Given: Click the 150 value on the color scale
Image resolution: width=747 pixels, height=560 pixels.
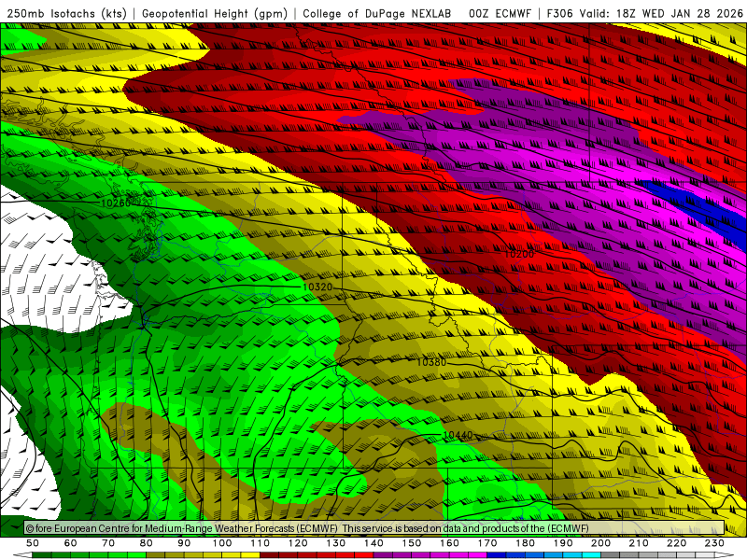Looking at the screenshot, I should tap(411, 543).
